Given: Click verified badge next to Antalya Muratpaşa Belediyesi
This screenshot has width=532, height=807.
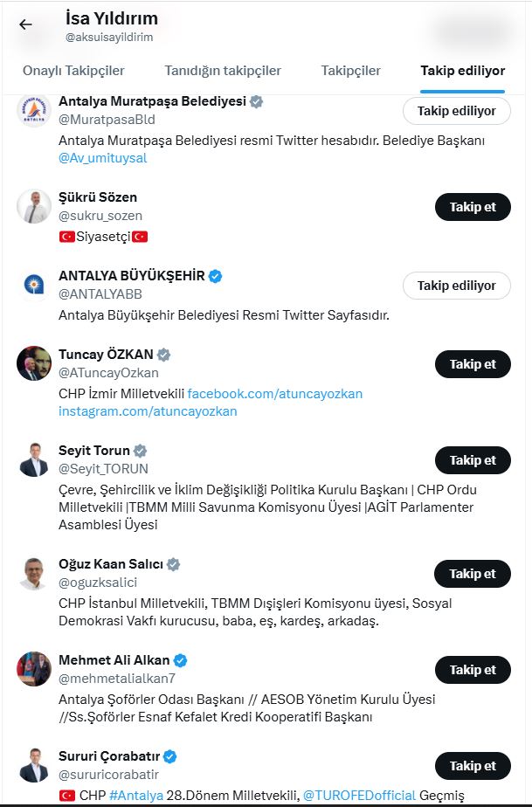Looking at the screenshot, I should click(256, 101).
